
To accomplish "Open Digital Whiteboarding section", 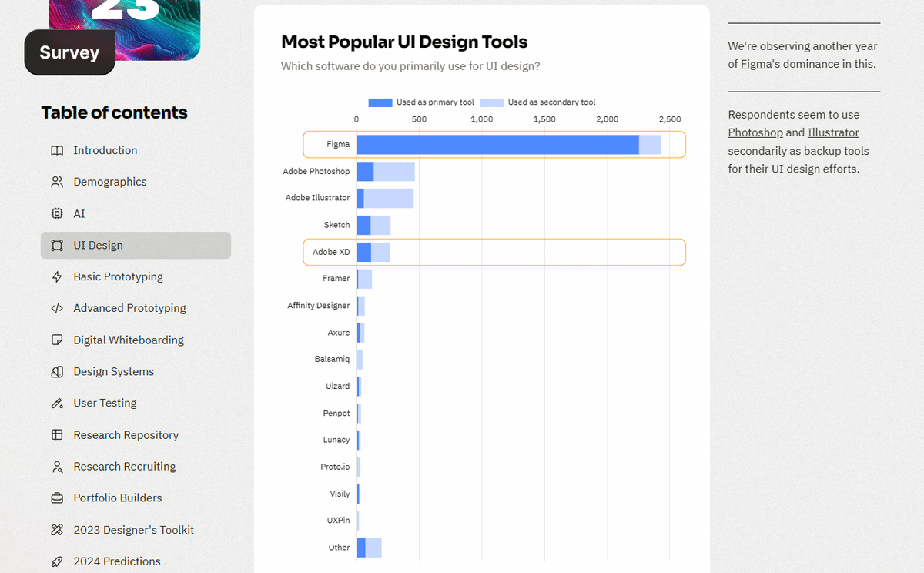I will (x=136, y=340).
